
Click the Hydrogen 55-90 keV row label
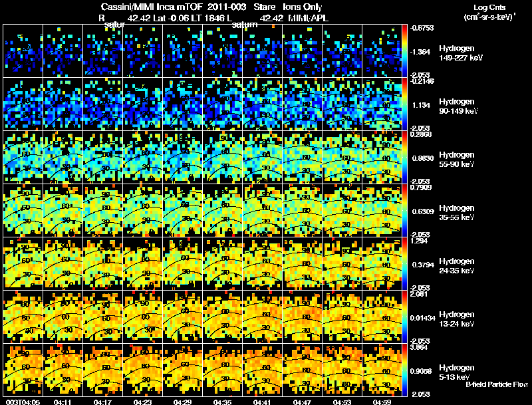tap(457, 160)
